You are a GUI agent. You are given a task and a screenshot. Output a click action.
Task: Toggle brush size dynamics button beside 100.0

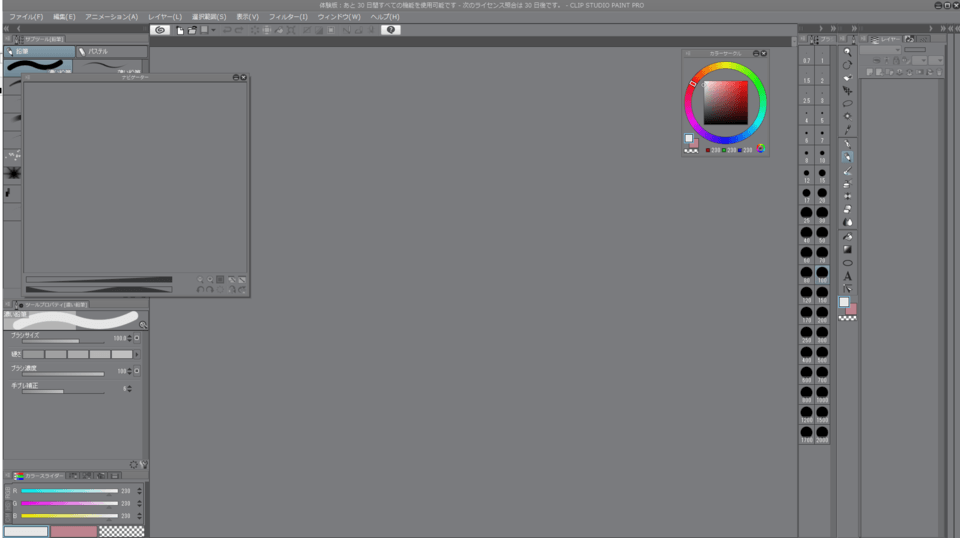tap(136, 338)
